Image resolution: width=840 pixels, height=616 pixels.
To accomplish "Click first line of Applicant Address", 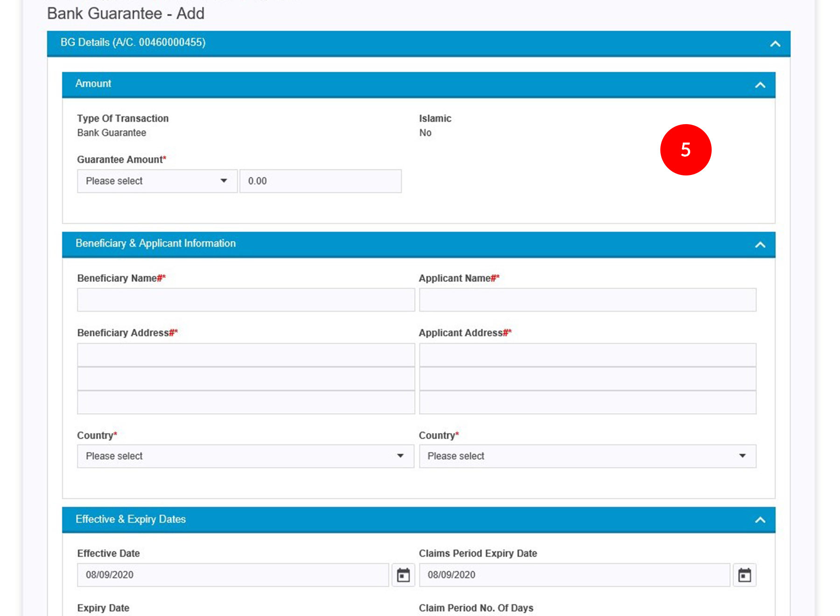I will [587, 355].
